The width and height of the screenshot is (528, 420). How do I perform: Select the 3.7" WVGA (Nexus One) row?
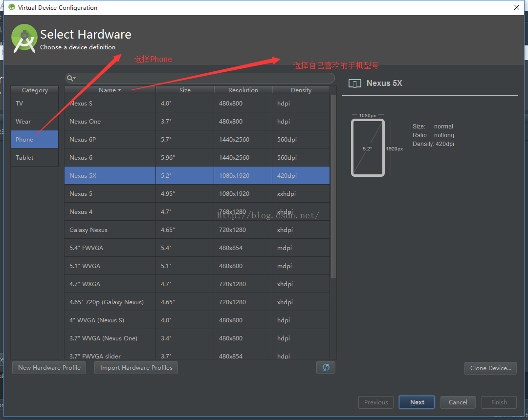pos(197,338)
